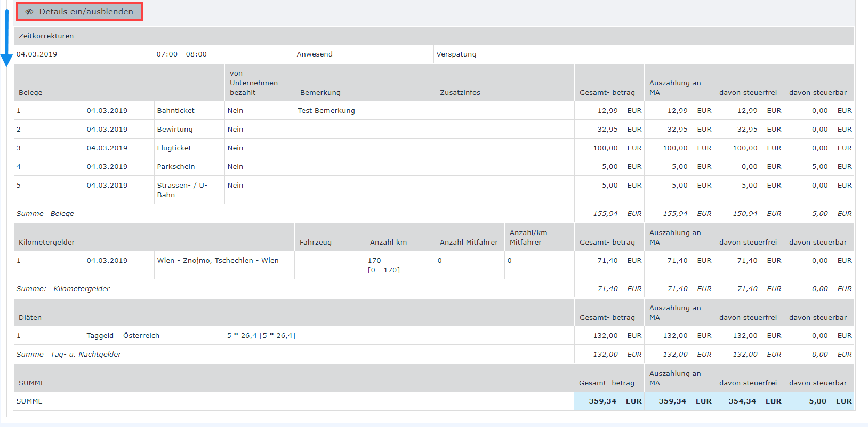Open receipt number 1 for Bahnticket
Screen dimensions: 868x427
19,111
